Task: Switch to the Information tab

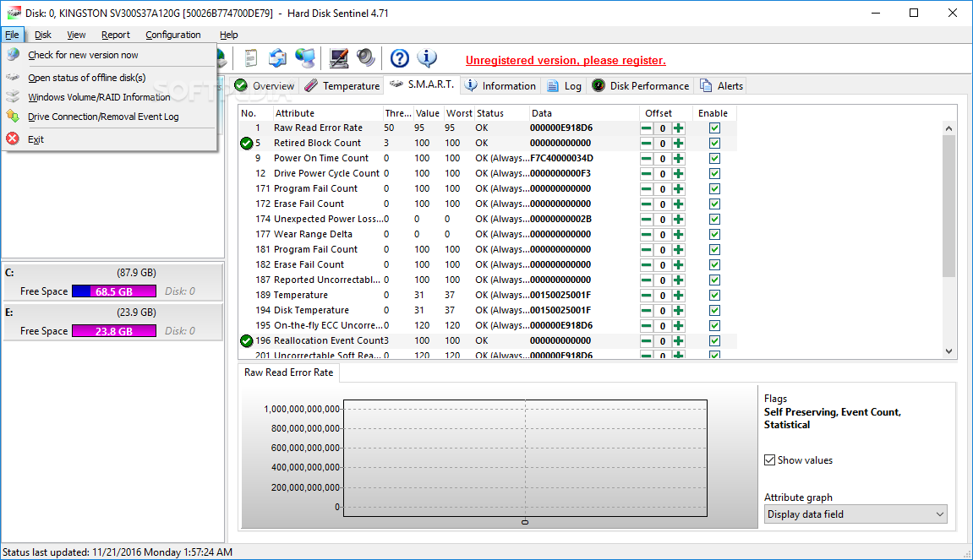Action: click(x=500, y=85)
